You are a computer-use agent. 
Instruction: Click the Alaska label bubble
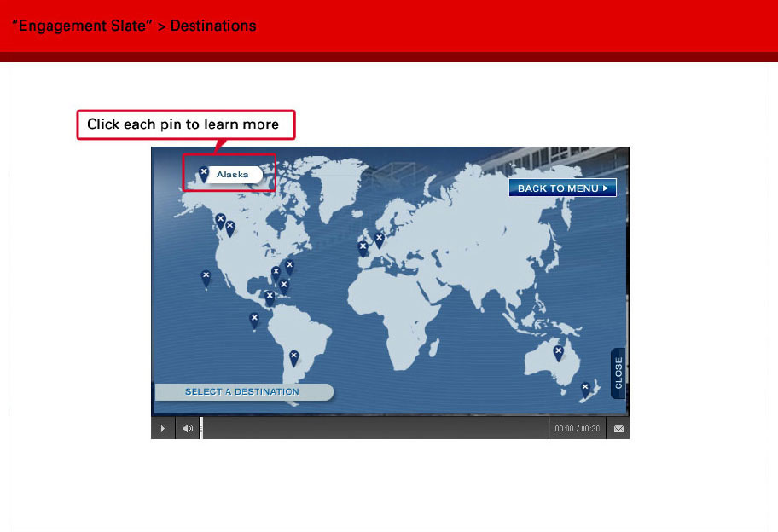pyautogui.click(x=235, y=175)
